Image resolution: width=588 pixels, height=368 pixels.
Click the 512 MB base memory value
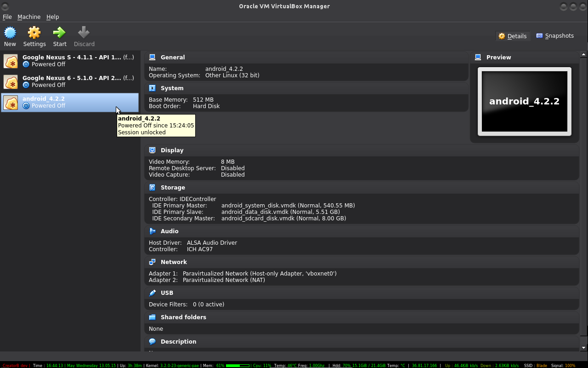click(203, 100)
